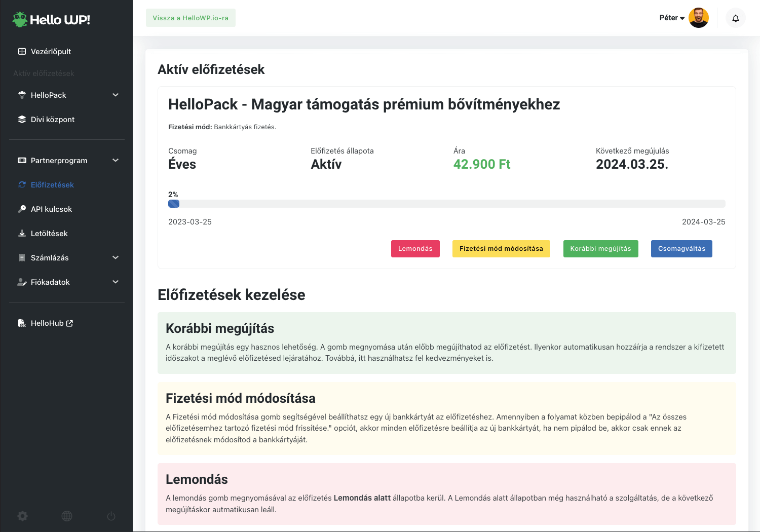Expand the Partnerprogram submenu chevron
The image size is (760, 532).
[x=116, y=160]
